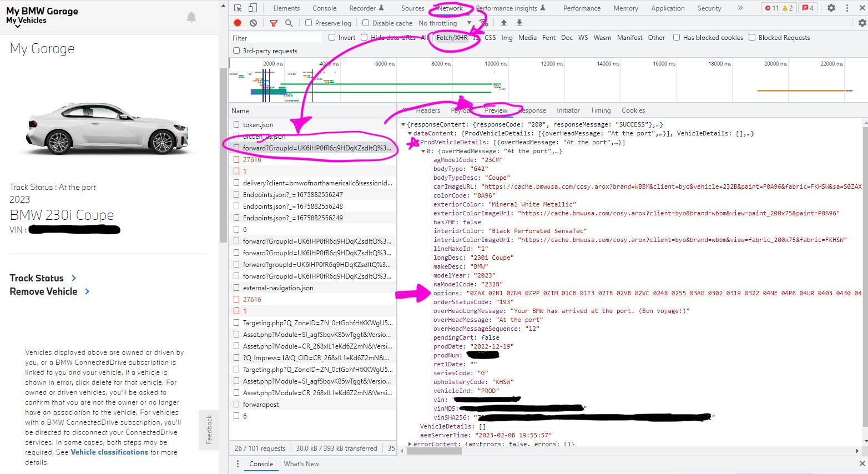Close the console drawer
Screen dimensions: 868x474
click(862, 463)
